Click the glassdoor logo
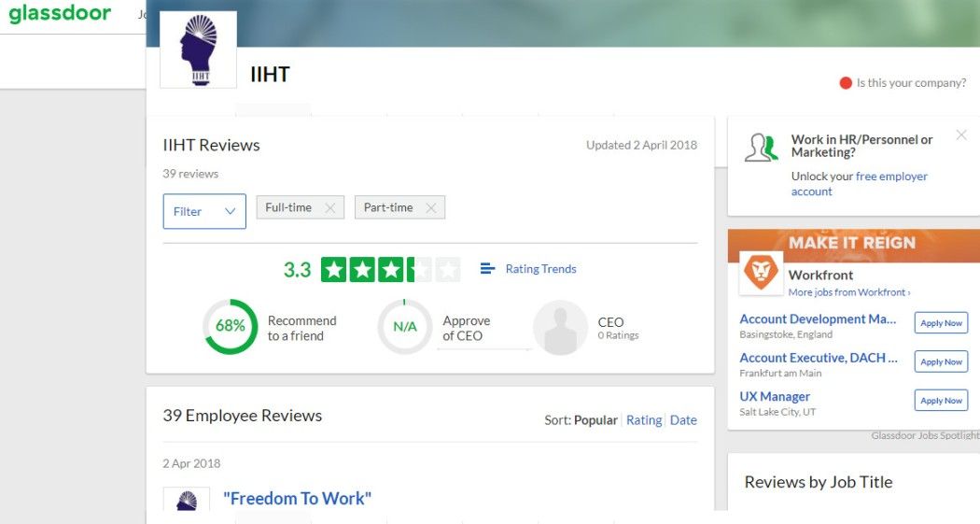Viewport: 980px width, 524px height. coord(60,13)
